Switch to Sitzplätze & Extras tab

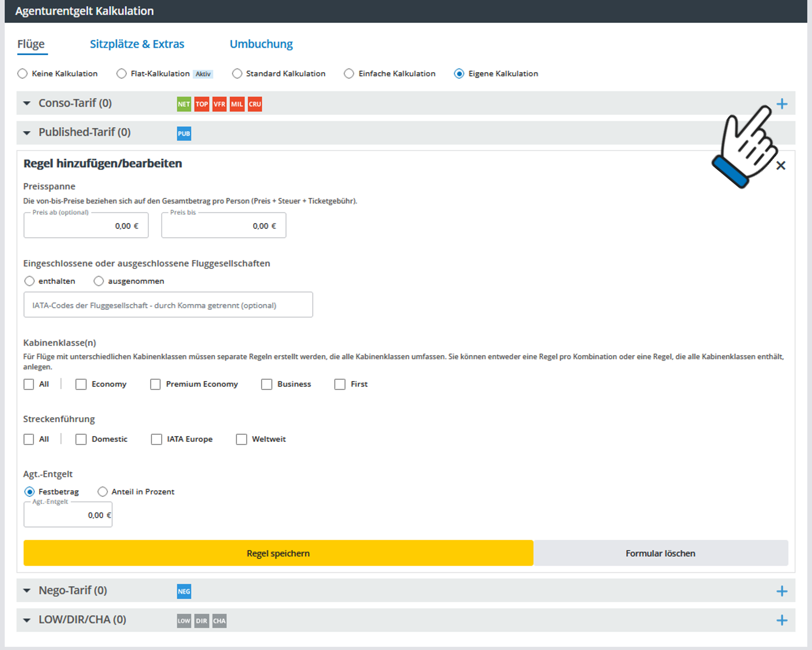[x=137, y=44]
